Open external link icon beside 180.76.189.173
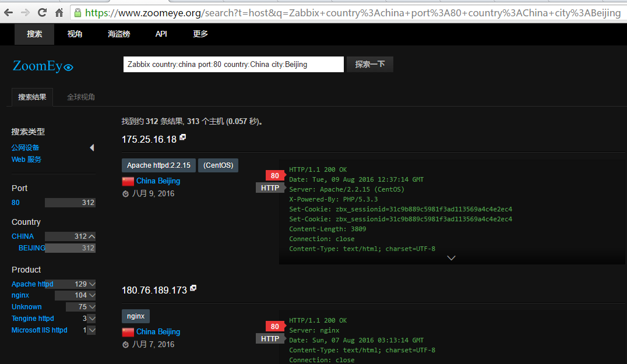Viewport: 627px width, 364px height. 193,288
